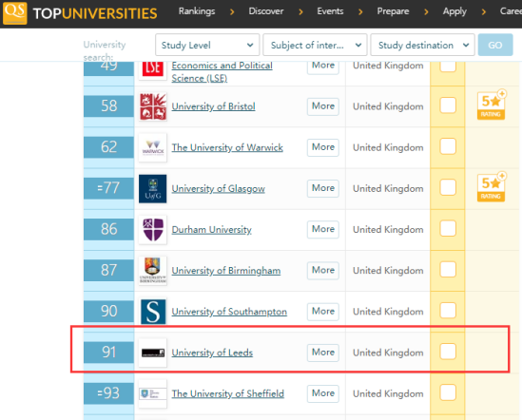Expand More for University of Birmingham
This screenshot has height=420, width=522.
pos(323,270)
